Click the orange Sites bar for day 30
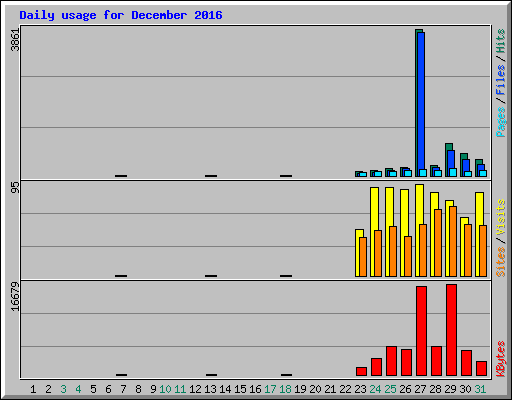The width and height of the screenshot is (512, 400). click(468, 250)
